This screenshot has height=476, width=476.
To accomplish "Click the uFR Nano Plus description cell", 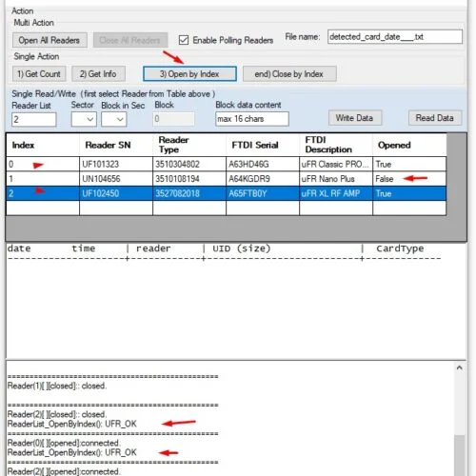I will coord(336,179).
